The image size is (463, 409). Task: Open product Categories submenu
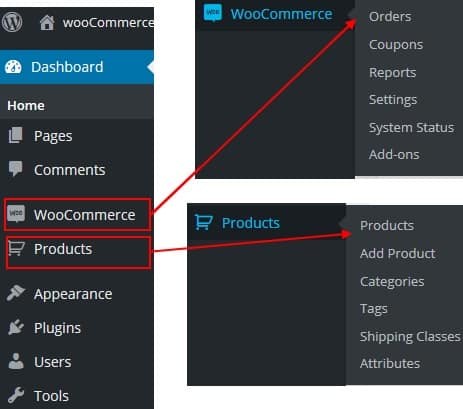[392, 281]
